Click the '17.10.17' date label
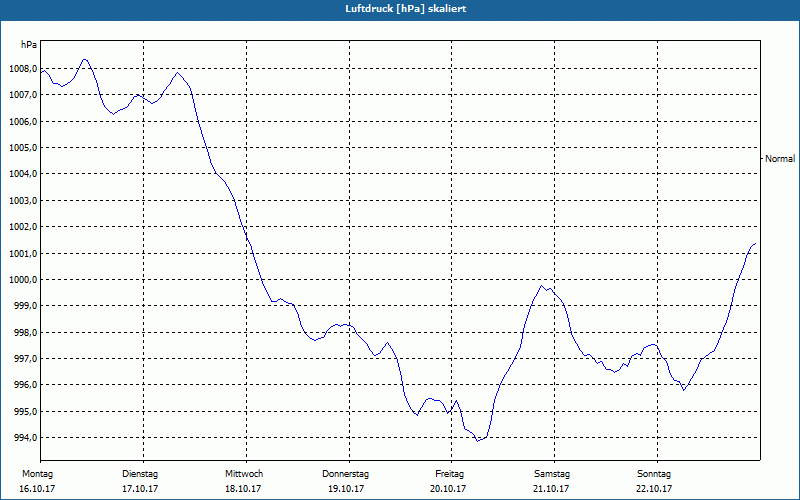Viewport: 800px width, 500px height. [140, 489]
